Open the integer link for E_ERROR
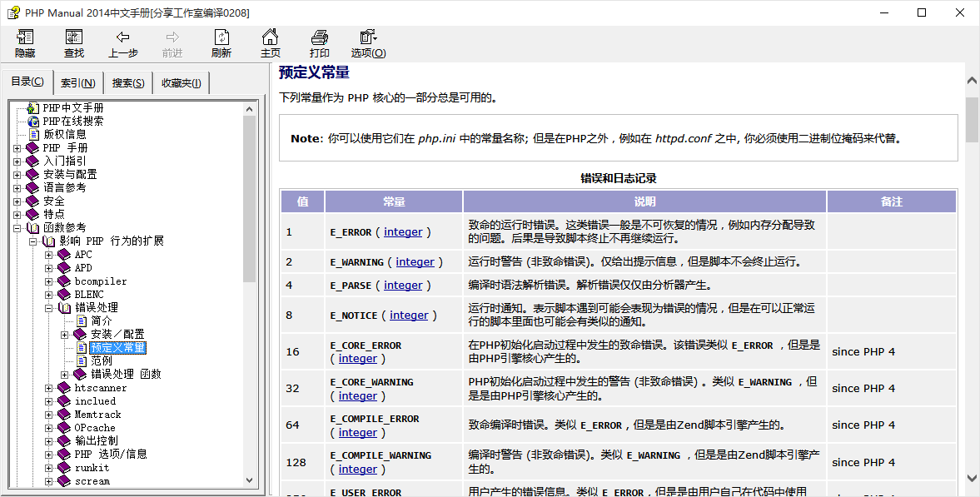The width and height of the screenshot is (980, 497). click(403, 232)
